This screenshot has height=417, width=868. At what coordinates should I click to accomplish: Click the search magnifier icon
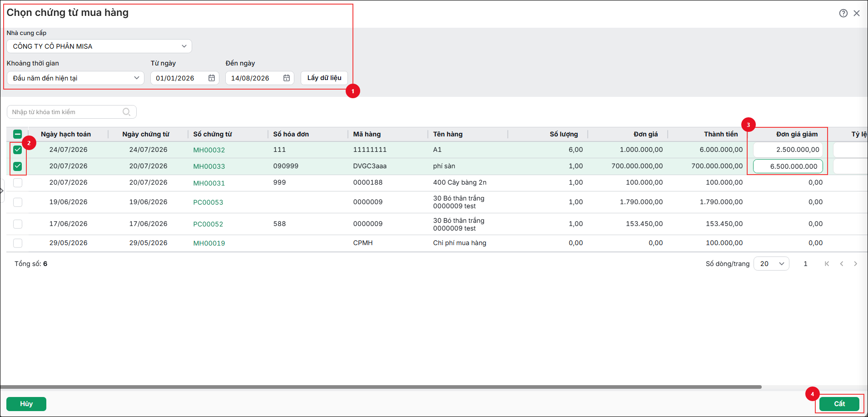pos(127,112)
